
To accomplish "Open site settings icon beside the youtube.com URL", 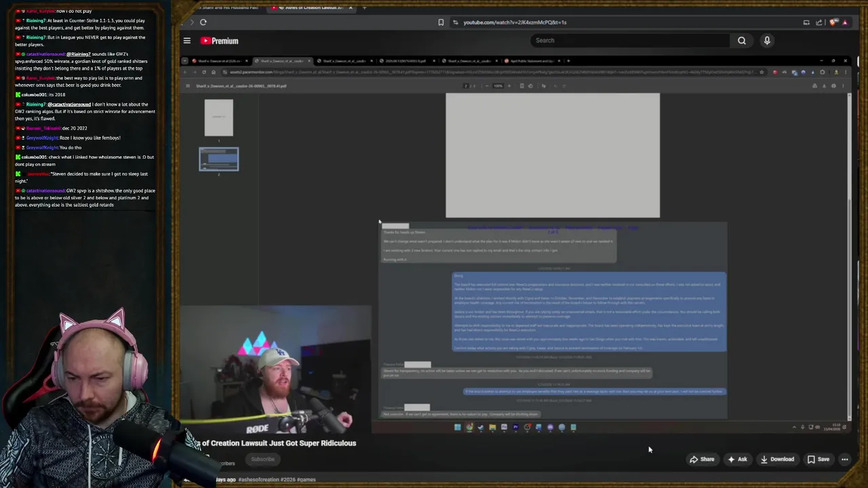I will pyautogui.click(x=455, y=22).
